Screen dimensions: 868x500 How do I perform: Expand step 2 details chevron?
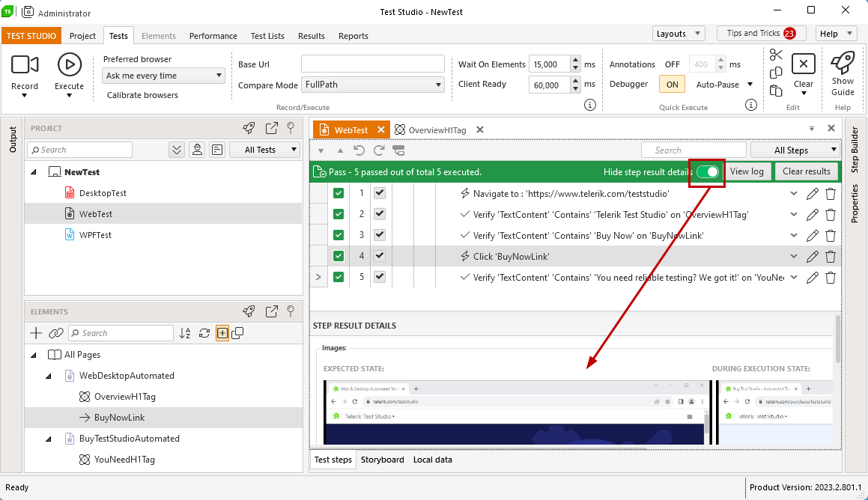(x=793, y=215)
